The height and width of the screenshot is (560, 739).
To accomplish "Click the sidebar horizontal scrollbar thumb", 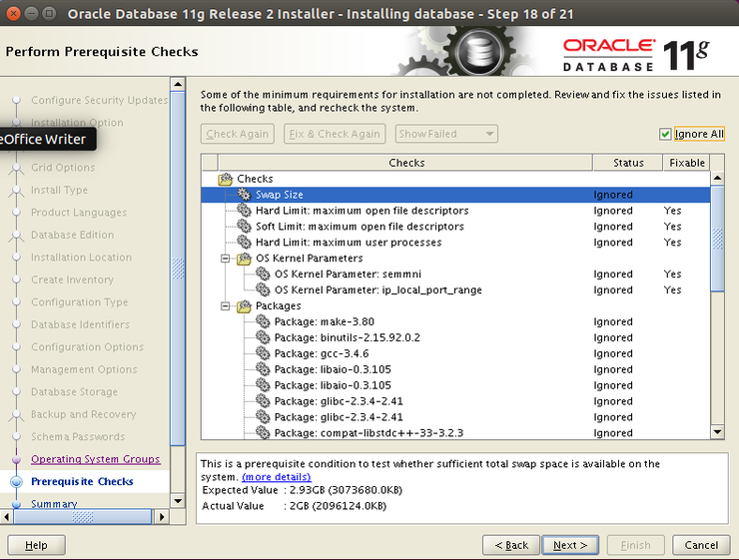I will coord(83,517).
